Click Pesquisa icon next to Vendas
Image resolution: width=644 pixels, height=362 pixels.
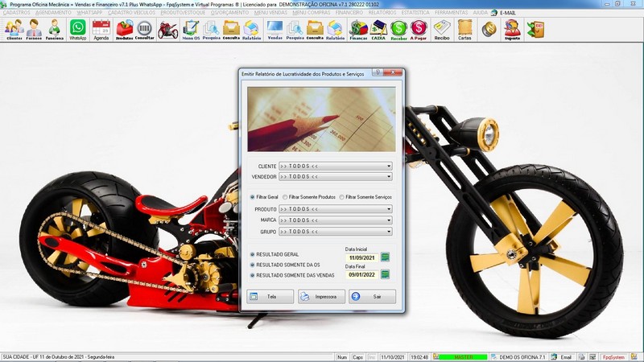(295, 30)
